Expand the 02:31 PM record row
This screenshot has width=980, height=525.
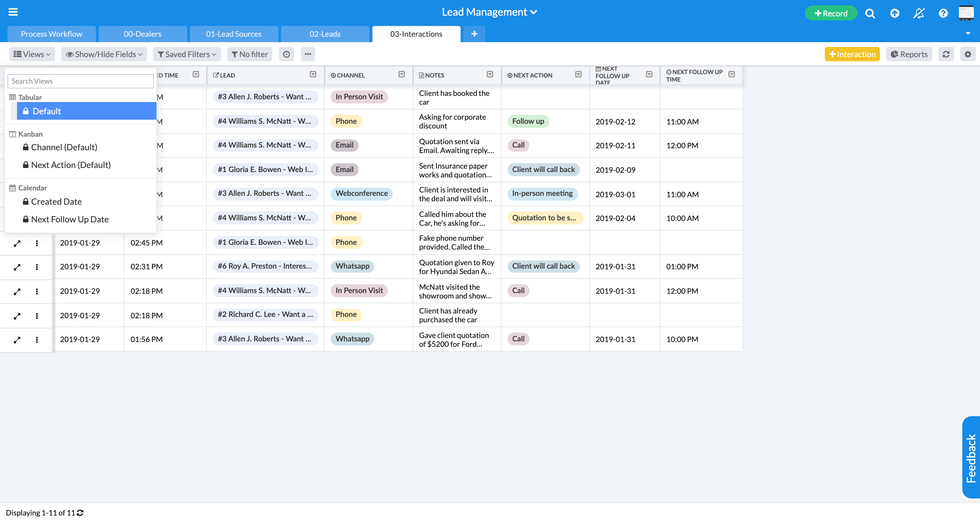point(17,267)
